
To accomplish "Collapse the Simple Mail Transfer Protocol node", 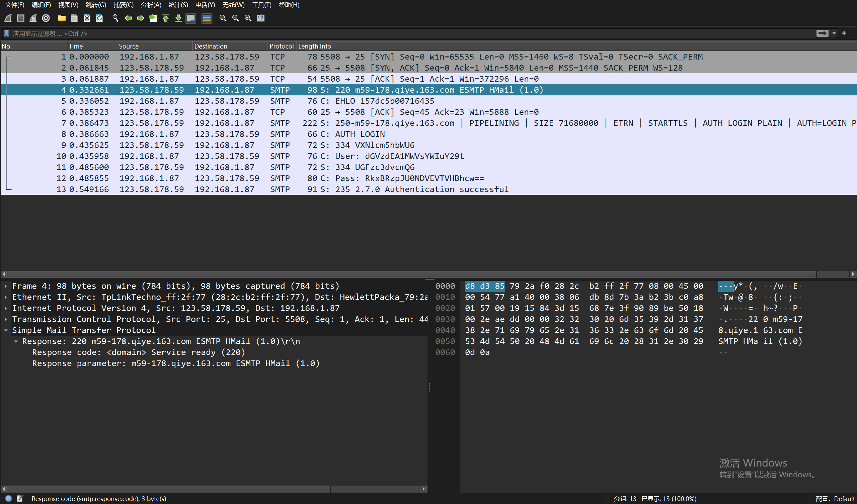I will [x=6, y=330].
